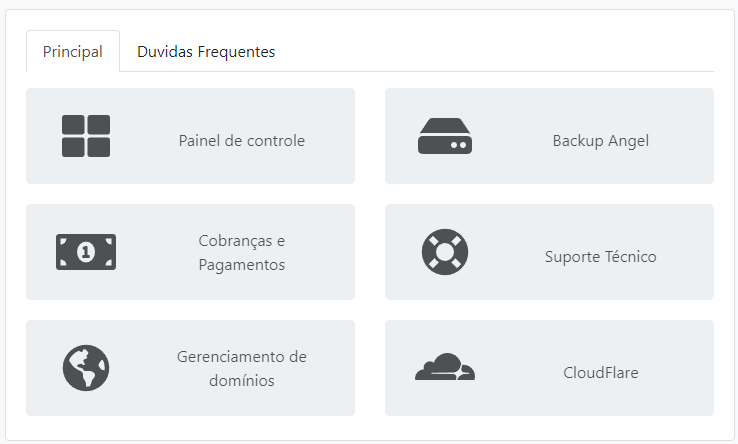This screenshot has height=444, width=738.
Task: Switch to the Principal tab
Action: tap(73, 52)
